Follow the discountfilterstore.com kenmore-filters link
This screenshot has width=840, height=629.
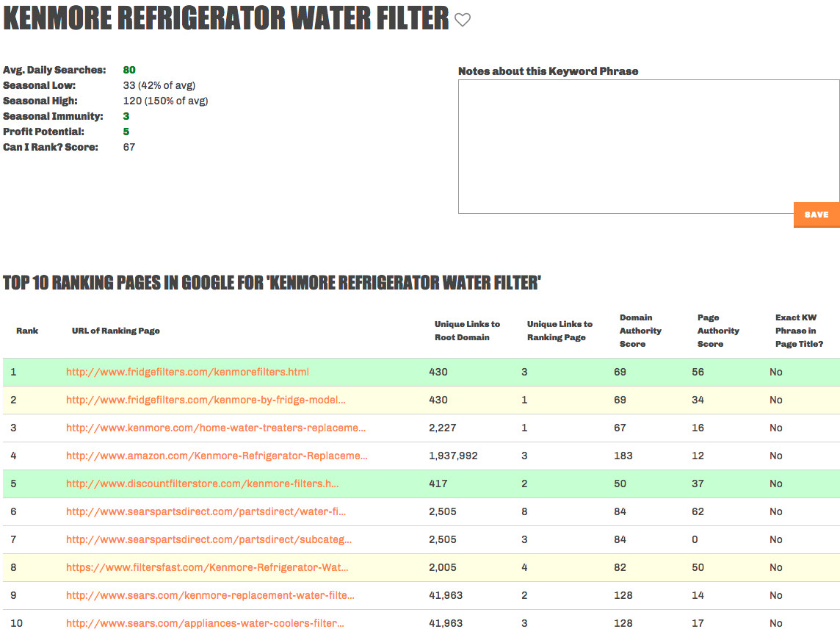coord(203,484)
